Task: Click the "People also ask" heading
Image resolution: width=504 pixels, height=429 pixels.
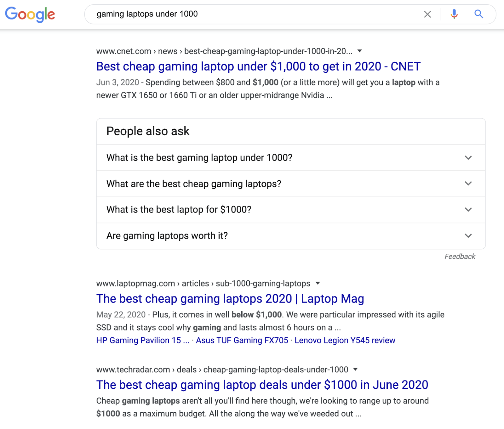Action: point(148,131)
